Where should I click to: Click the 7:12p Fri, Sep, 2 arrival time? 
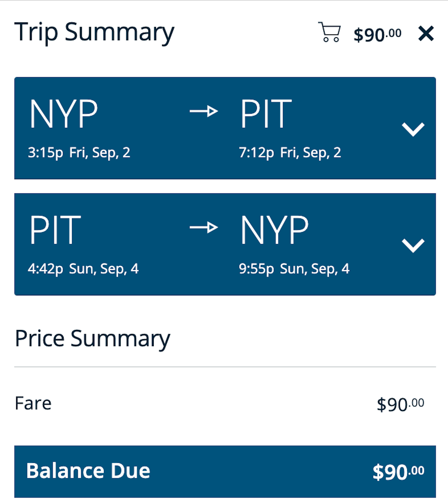(290, 153)
